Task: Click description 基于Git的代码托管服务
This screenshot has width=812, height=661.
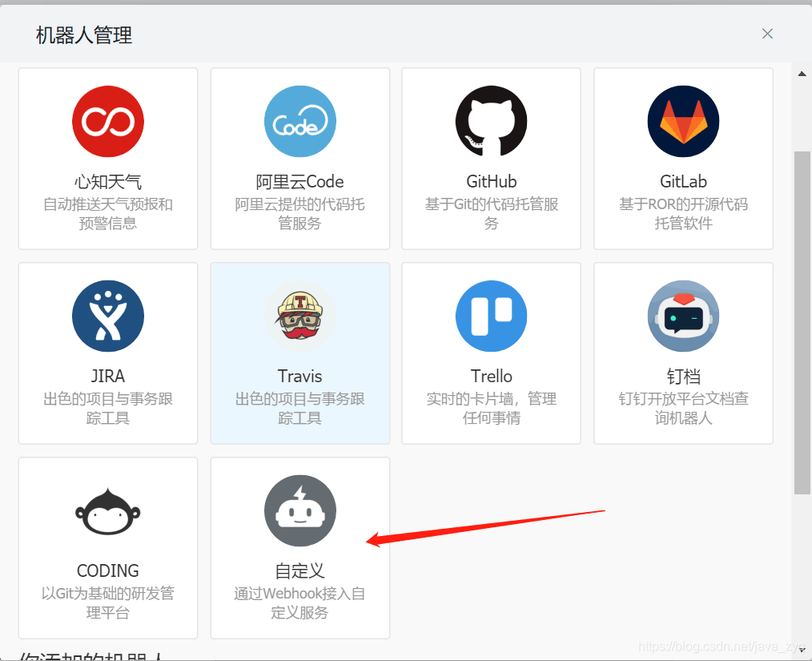Action: [492, 213]
